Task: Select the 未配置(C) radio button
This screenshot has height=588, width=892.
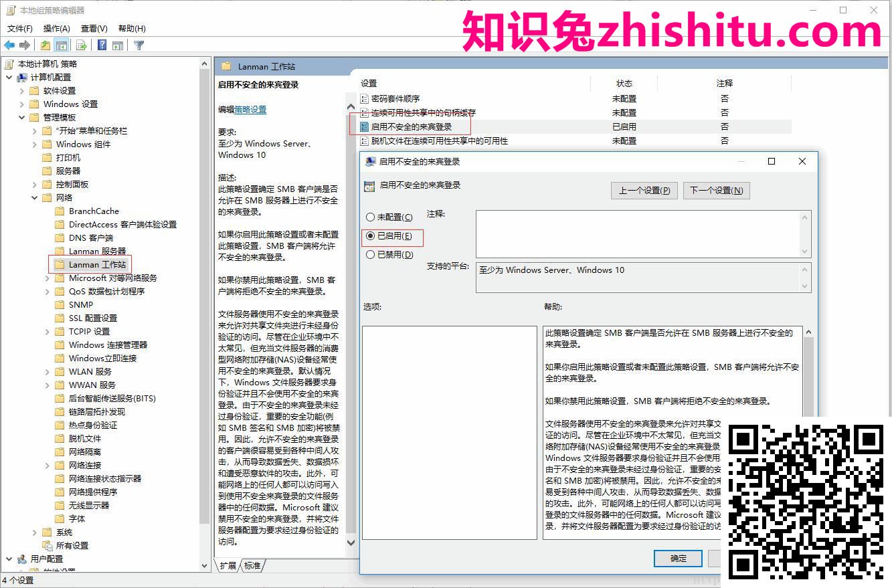Action: point(370,217)
